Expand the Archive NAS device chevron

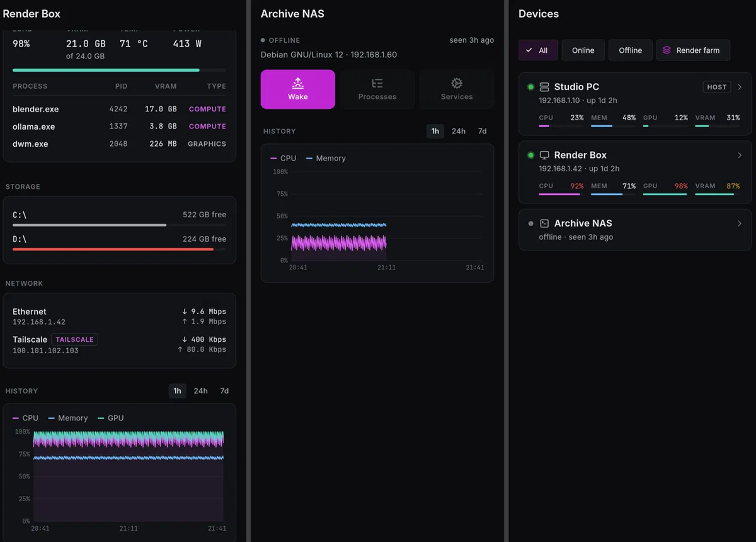pyautogui.click(x=740, y=223)
